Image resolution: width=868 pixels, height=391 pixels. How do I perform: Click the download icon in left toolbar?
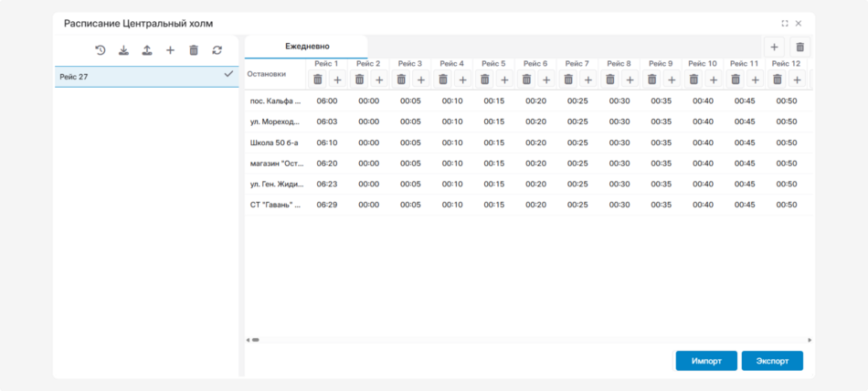coord(124,50)
